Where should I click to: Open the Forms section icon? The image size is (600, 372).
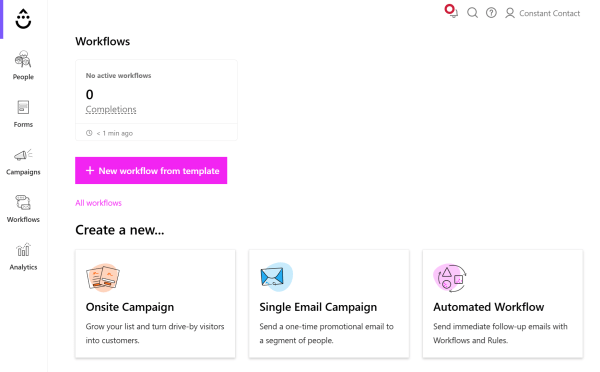coord(23,108)
